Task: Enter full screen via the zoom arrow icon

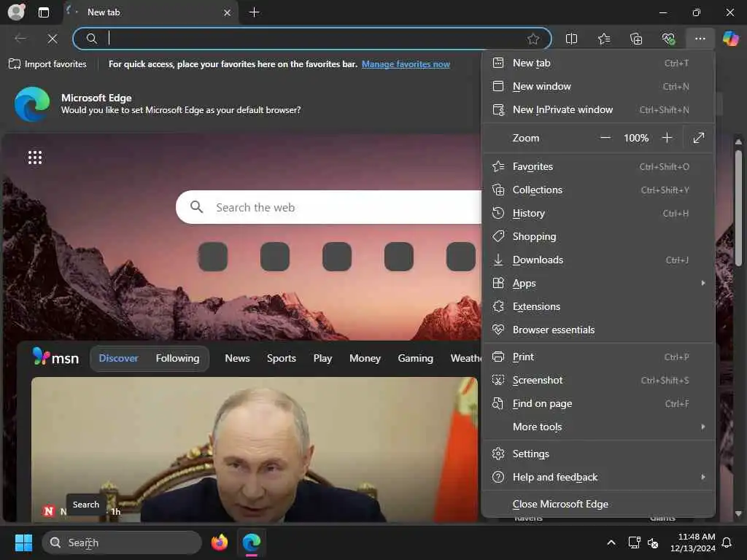Action: [x=699, y=138]
